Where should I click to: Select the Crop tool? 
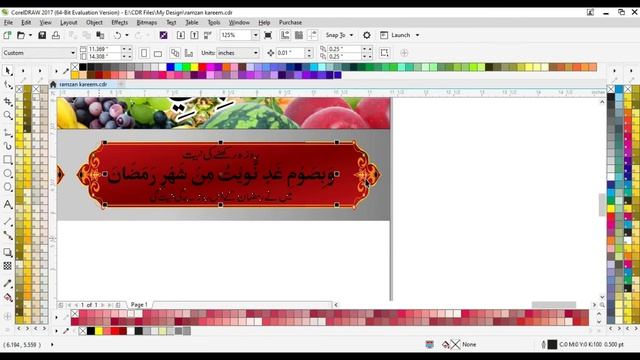point(8,101)
